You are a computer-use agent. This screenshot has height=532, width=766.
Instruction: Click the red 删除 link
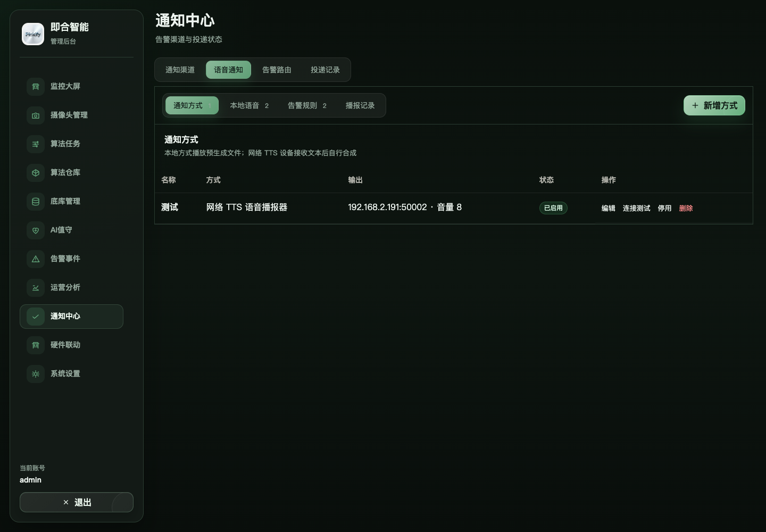pyautogui.click(x=686, y=208)
